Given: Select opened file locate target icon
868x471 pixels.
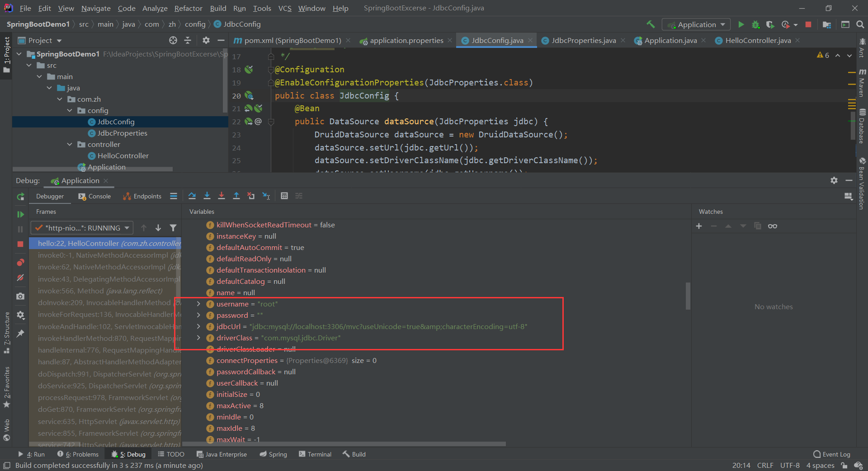Looking at the screenshot, I should [x=173, y=40].
